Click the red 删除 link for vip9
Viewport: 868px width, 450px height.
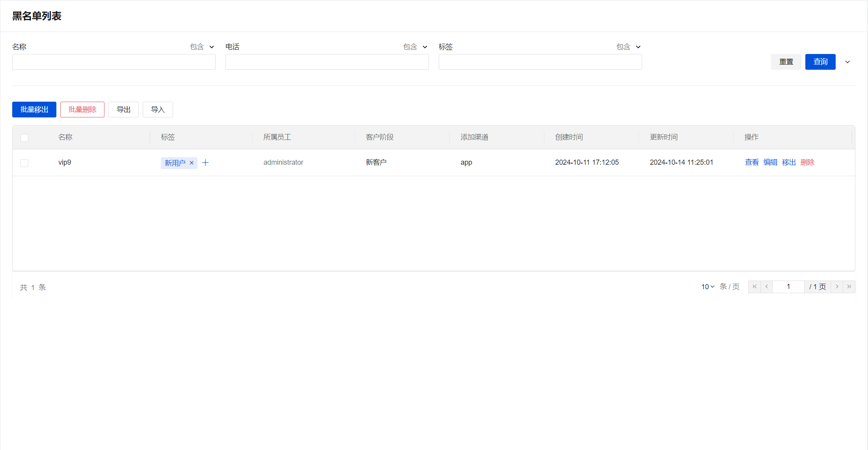(x=807, y=162)
